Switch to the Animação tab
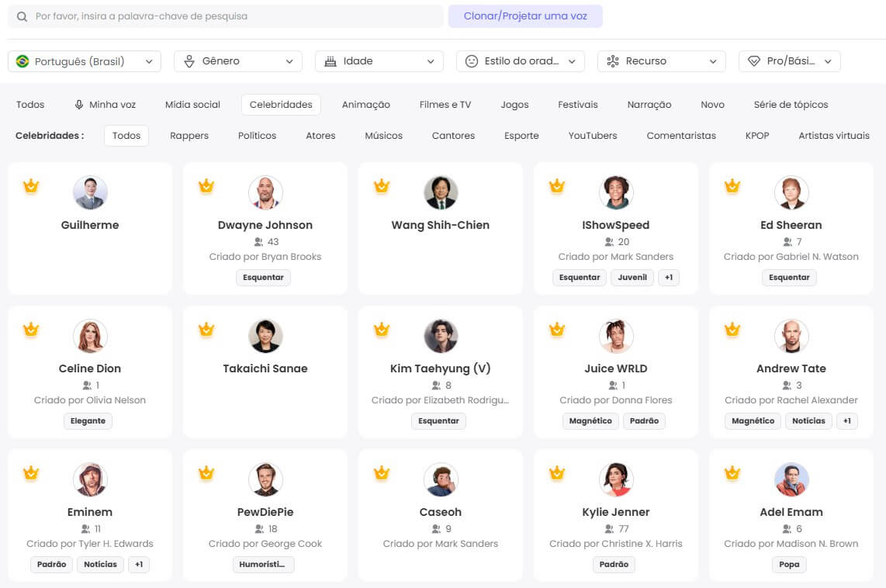This screenshot has width=886, height=588. pos(366,105)
